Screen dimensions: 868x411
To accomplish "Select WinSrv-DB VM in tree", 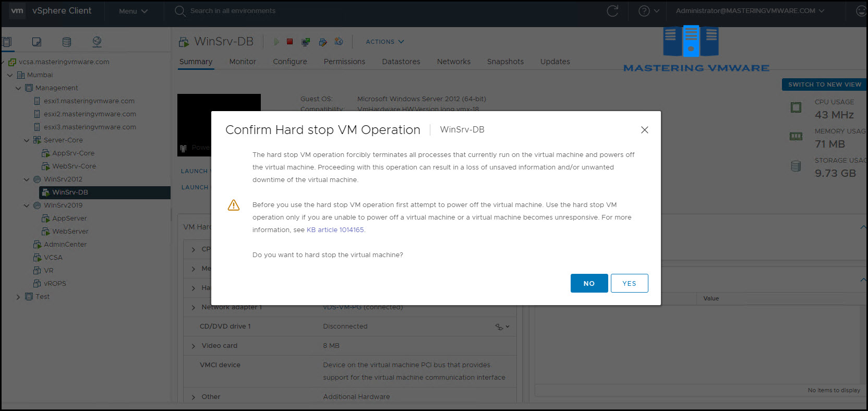I will (x=70, y=192).
